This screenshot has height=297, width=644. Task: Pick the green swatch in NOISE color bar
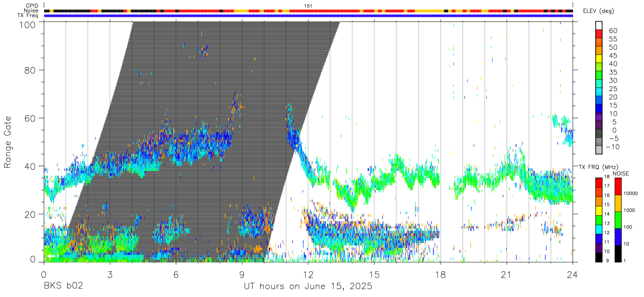(x=618, y=219)
